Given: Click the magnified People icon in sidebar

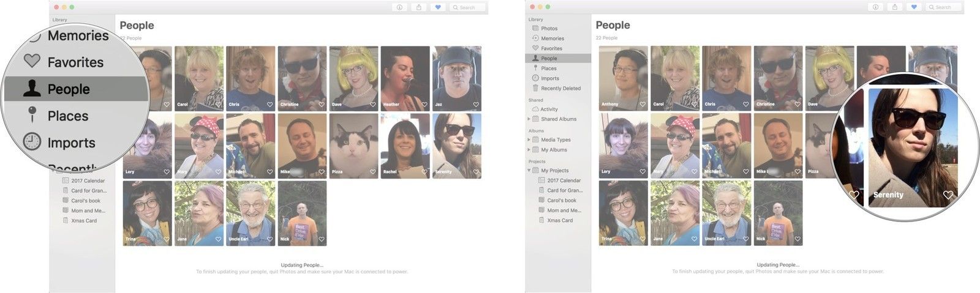Looking at the screenshot, I should (32, 89).
